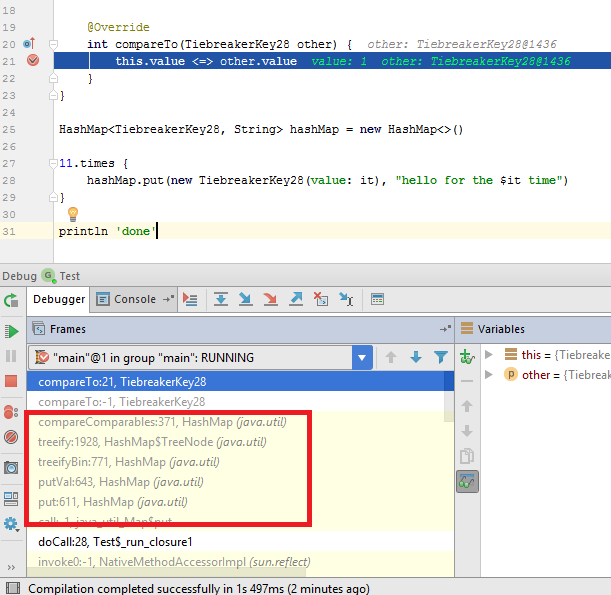Toggle Mute Breakpoints icon

point(11,438)
